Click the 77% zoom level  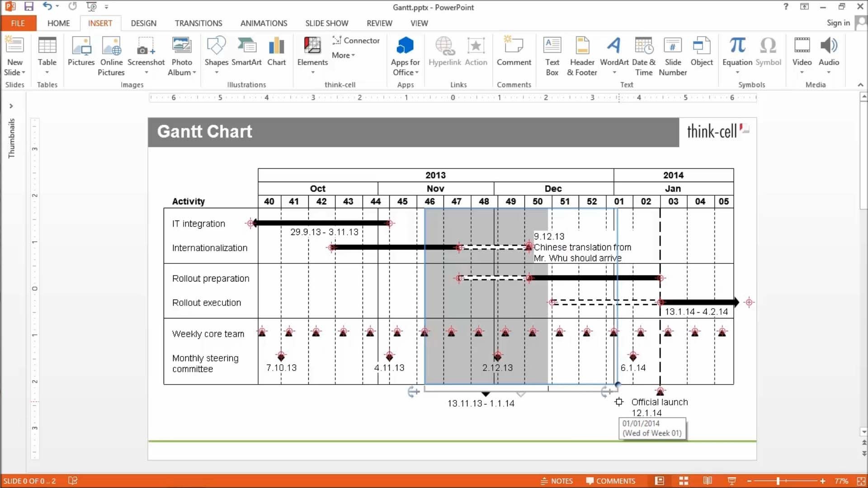pos(841,481)
